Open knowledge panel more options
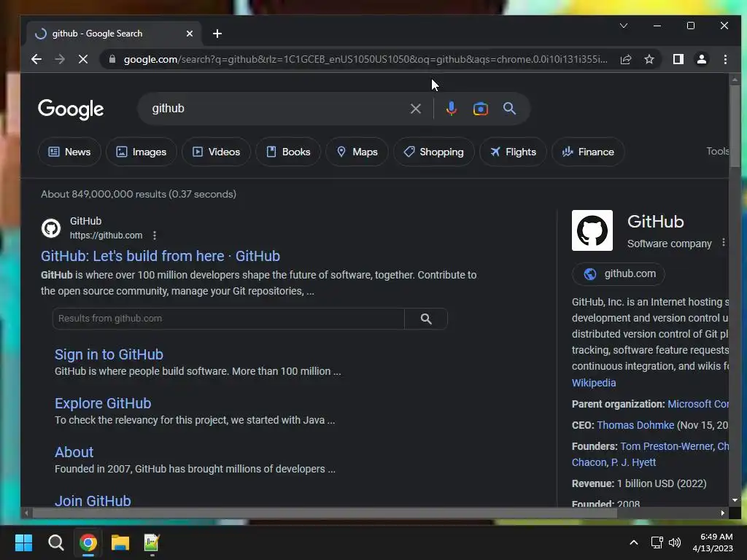This screenshot has width=747, height=560. coord(723,242)
